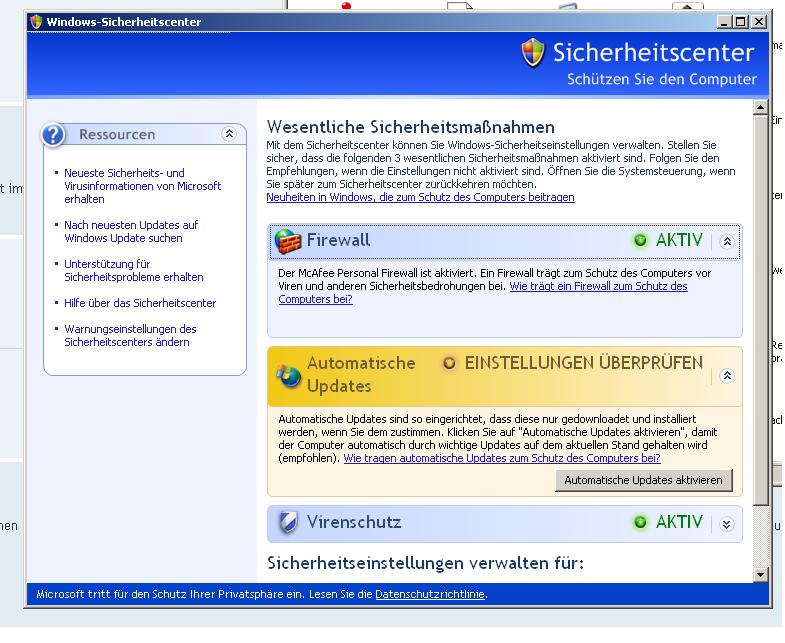Click the Ressourcen question mark icon
The image size is (785, 643).
point(56,135)
